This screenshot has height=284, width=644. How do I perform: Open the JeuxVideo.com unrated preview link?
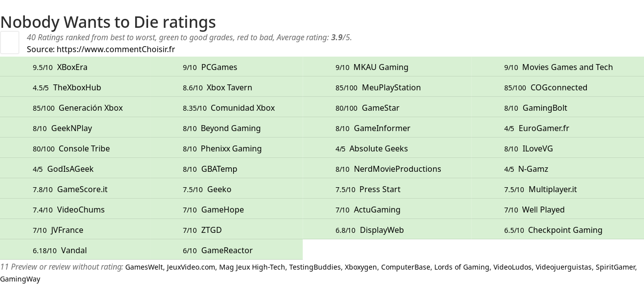click(x=191, y=267)
